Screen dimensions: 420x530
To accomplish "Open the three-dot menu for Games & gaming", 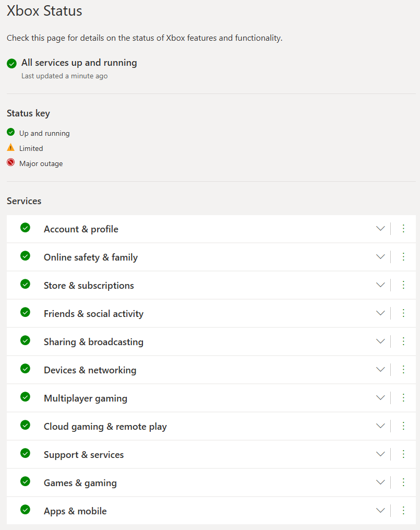I will 403,482.
